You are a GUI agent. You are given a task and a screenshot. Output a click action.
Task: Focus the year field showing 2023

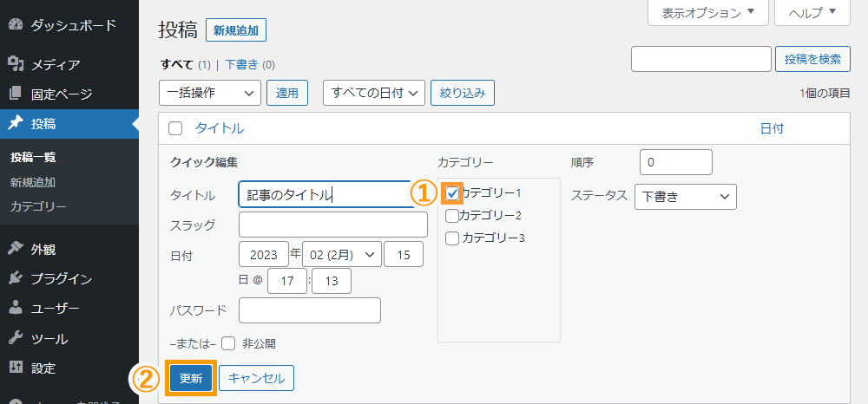(x=264, y=255)
